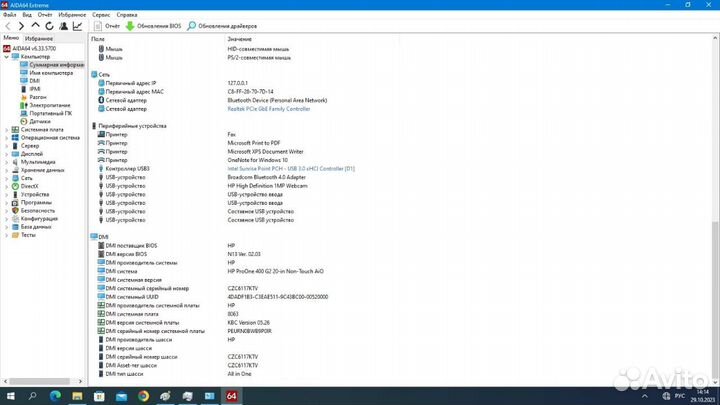
Task: Open the graph chart toolbar icon
Action: pos(77,26)
